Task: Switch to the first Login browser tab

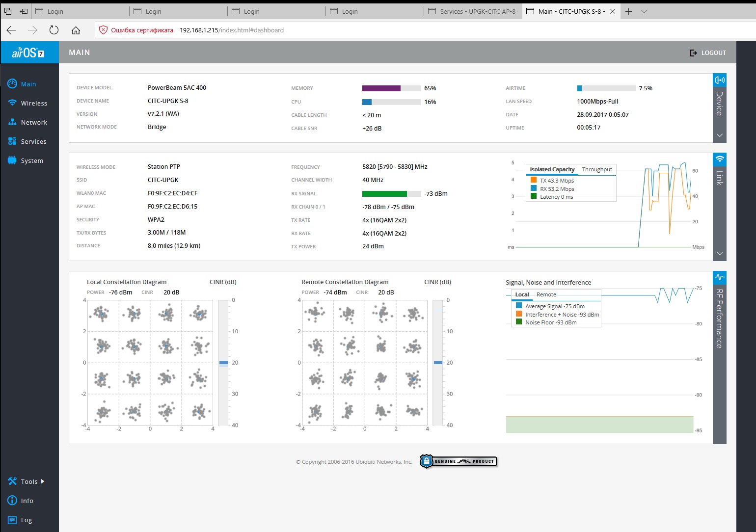Action: point(80,11)
